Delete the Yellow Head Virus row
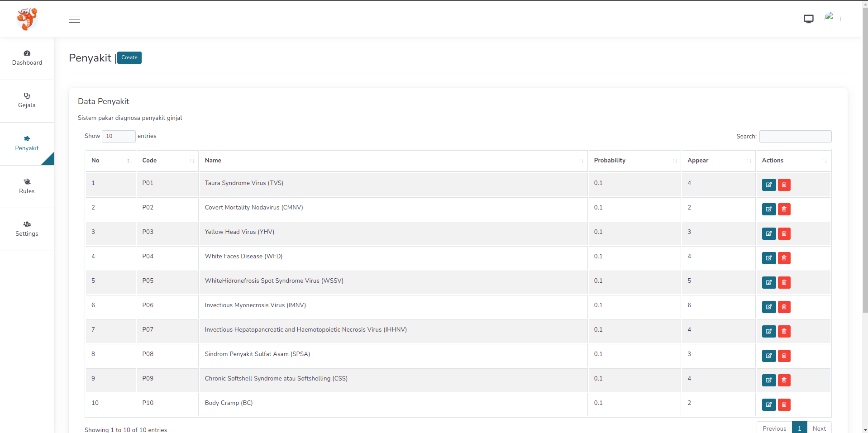868x433 pixels. click(x=784, y=233)
